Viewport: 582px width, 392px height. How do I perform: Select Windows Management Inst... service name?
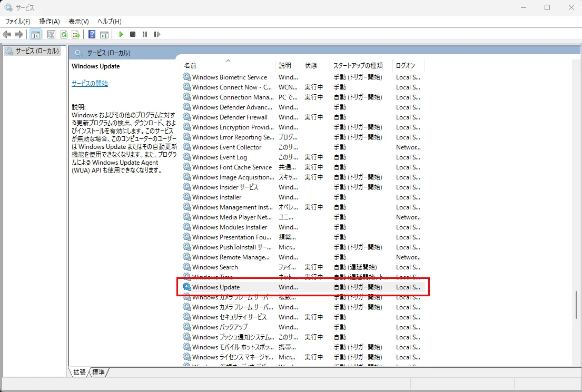pyautogui.click(x=232, y=207)
